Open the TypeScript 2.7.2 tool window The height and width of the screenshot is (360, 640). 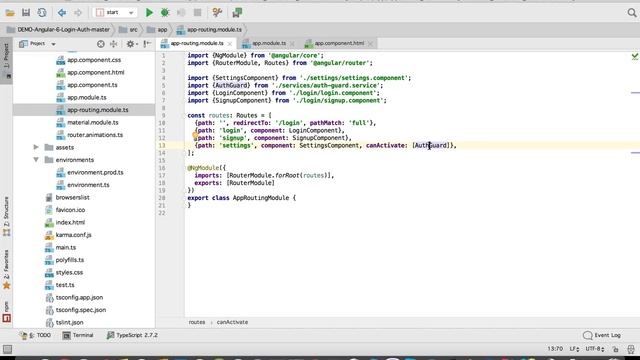[x=132, y=336]
